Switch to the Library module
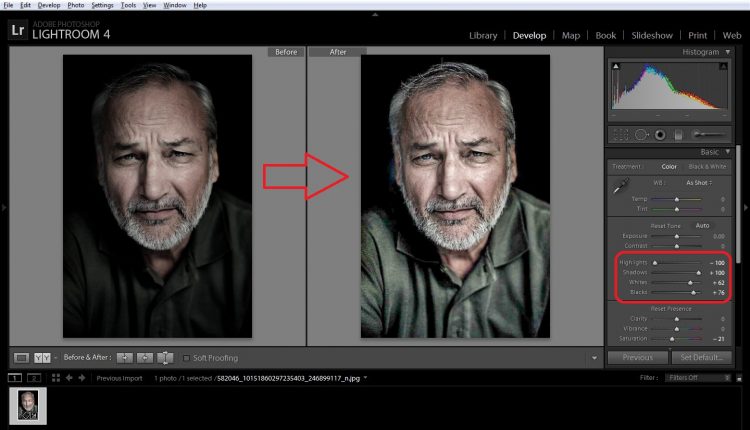750x430 pixels. 482,35
